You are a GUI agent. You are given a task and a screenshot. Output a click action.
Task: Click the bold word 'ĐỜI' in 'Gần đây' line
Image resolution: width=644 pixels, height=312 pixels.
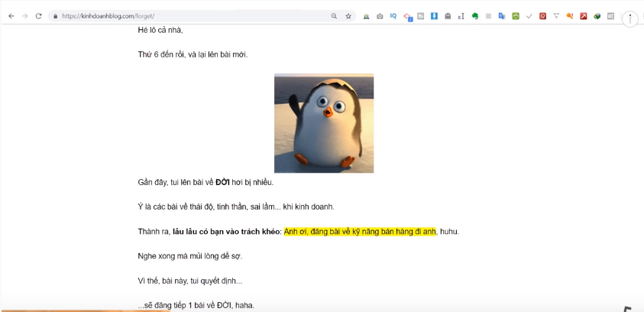[222, 182]
